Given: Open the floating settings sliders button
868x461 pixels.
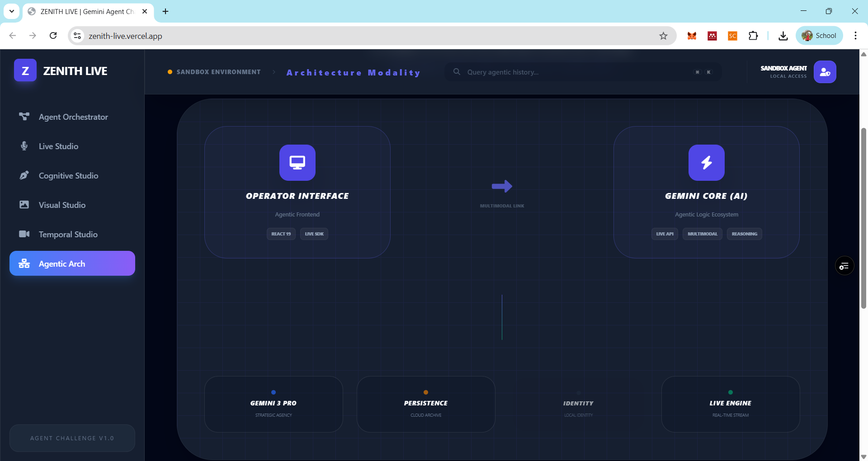Looking at the screenshot, I should [844, 266].
